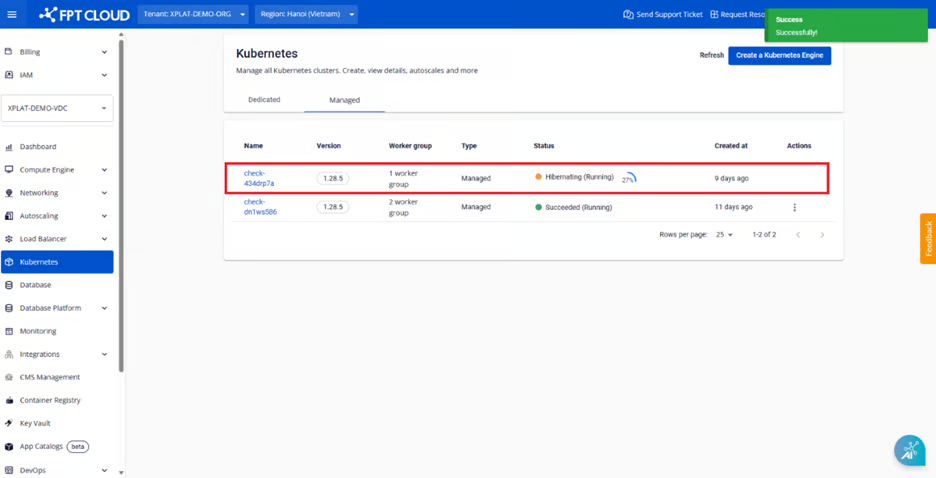The width and height of the screenshot is (936, 478).
Task: Open the Tenant XPLAT-DEMO-ORG dropdown
Action: [x=193, y=15]
